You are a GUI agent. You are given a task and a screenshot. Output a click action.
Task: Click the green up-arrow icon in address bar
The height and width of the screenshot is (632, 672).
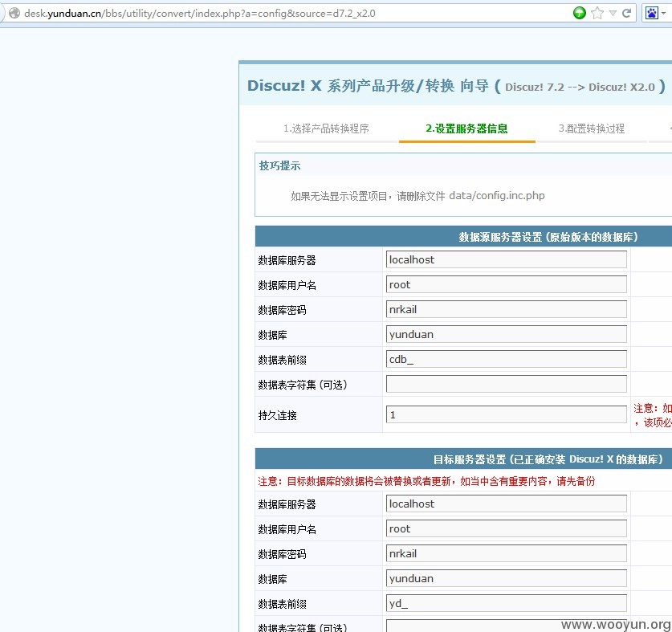[x=580, y=14]
